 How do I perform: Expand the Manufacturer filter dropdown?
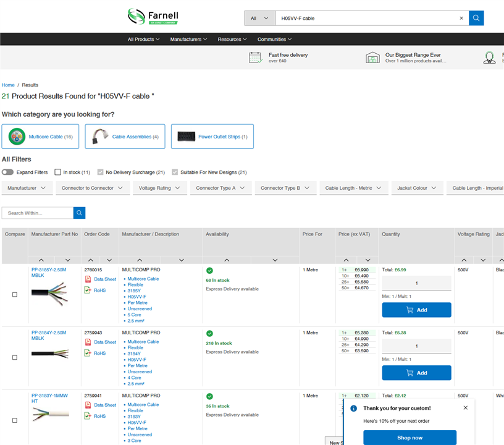27,188
